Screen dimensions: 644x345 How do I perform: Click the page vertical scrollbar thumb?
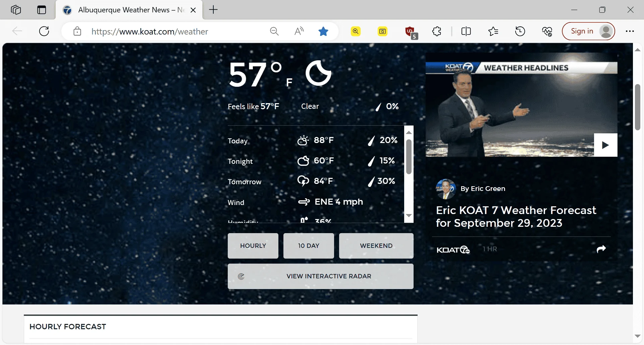[x=638, y=107]
